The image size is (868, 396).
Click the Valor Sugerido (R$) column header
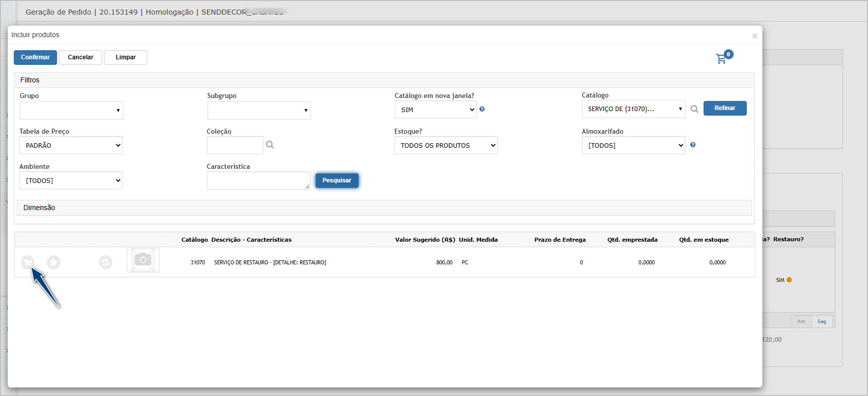pos(425,240)
